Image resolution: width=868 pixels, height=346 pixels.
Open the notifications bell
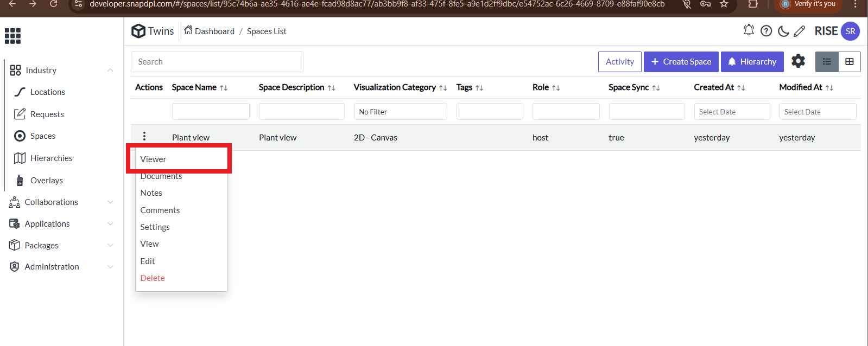point(749,30)
